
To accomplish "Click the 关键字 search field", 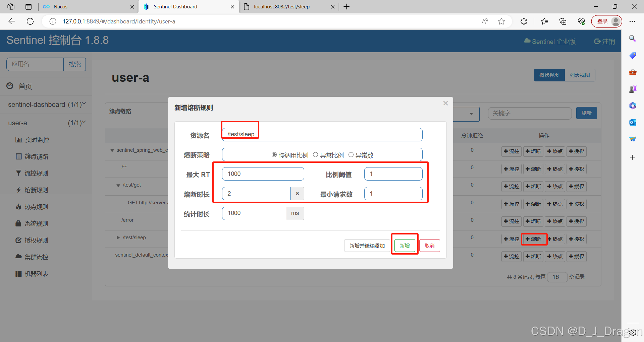I will point(530,113).
